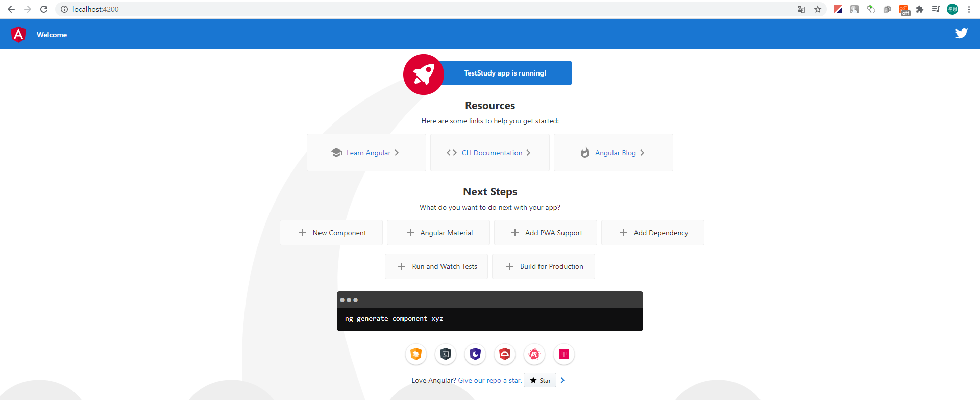The height and width of the screenshot is (400, 980).
Task: Click the plus icon on New Component
Action: (302, 233)
